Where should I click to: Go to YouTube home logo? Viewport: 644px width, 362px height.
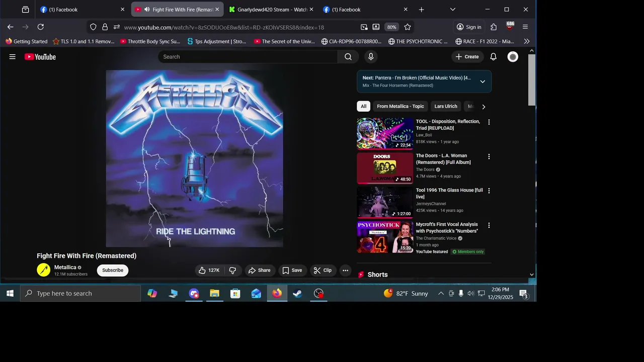(40, 57)
